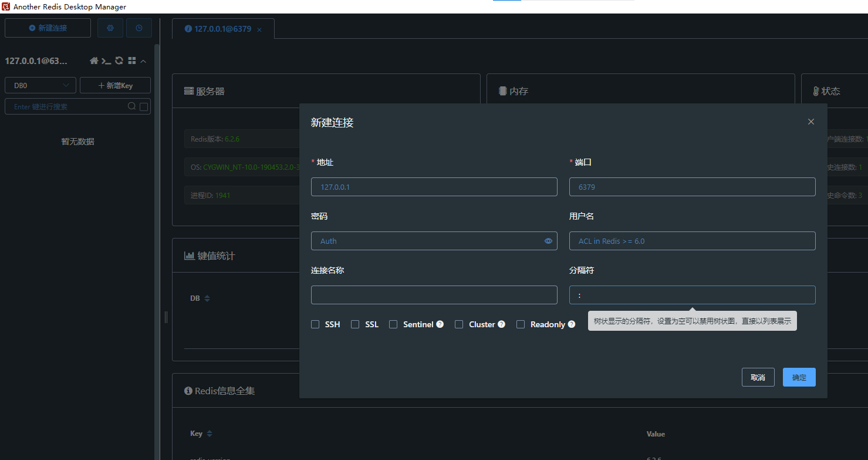This screenshot has height=460, width=868.
Task: Click app icon in title bar
Action: pyautogui.click(x=6, y=6)
